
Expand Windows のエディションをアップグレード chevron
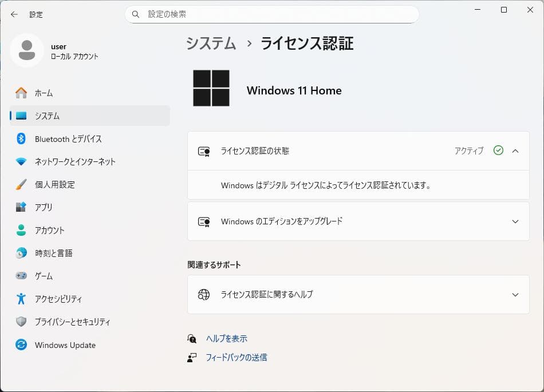(515, 221)
